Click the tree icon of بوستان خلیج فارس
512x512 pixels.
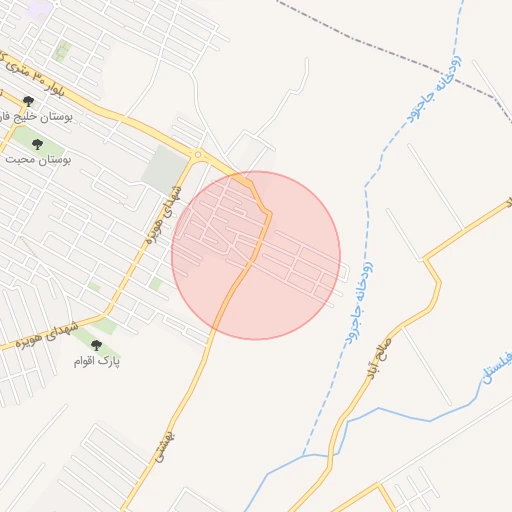click(29, 101)
